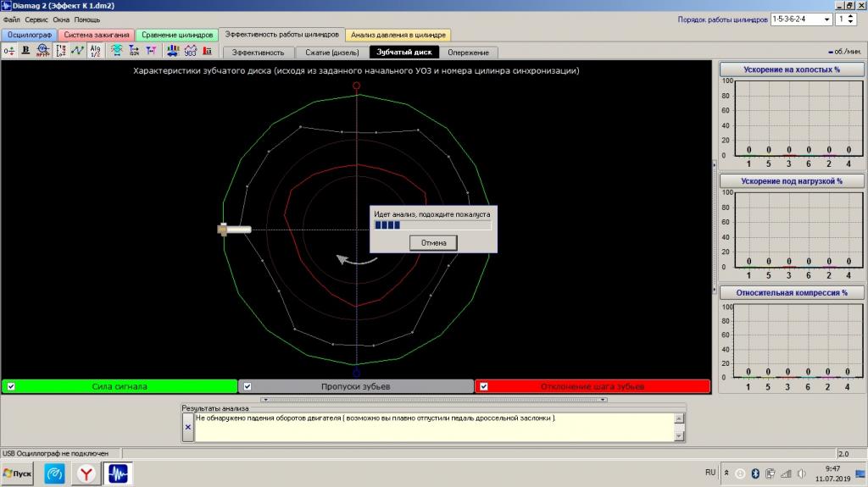This screenshot has height=487, width=868.
Task: Click the 903 graph toolbar icon
Action: click(191, 51)
